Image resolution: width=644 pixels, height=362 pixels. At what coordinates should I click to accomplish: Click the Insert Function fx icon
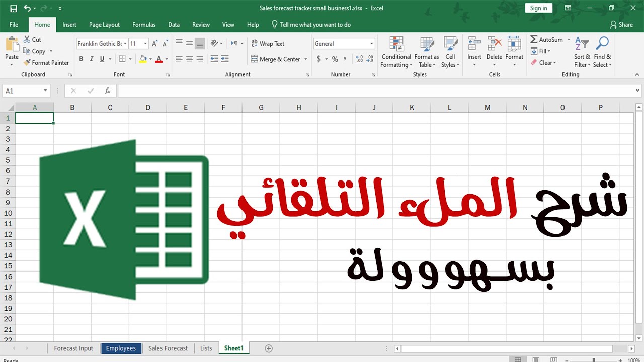tap(107, 91)
